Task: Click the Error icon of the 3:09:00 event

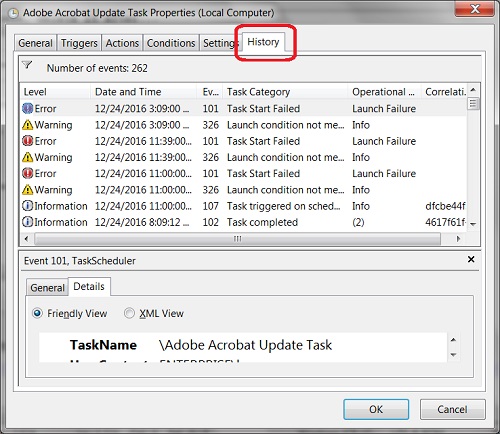Action: coord(28,108)
